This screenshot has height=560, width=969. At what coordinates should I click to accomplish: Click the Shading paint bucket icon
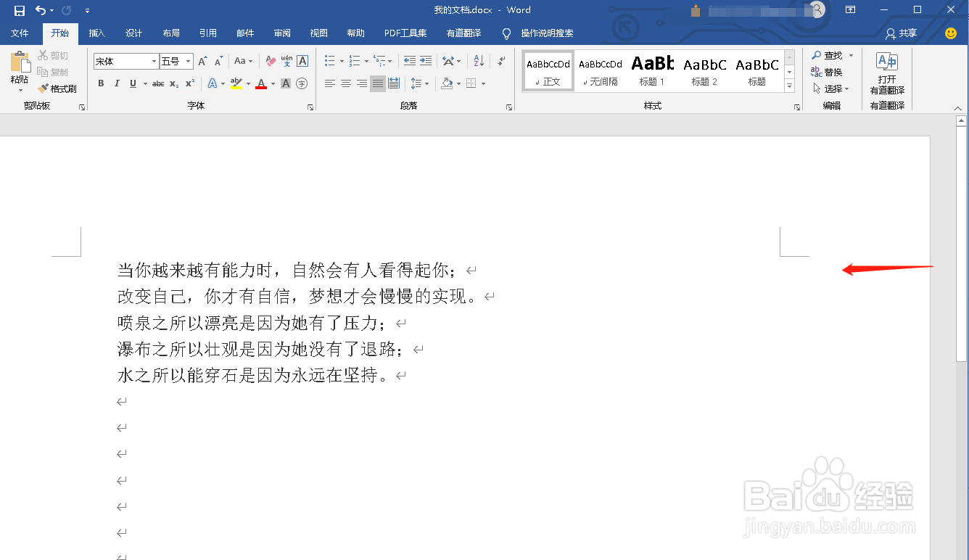[x=448, y=83]
